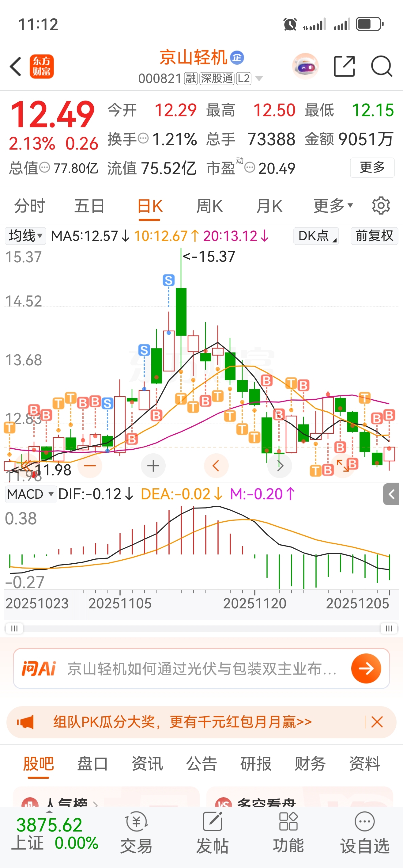Tap info icon beside 换手
The height and width of the screenshot is (868, 403).
point(143,139)
